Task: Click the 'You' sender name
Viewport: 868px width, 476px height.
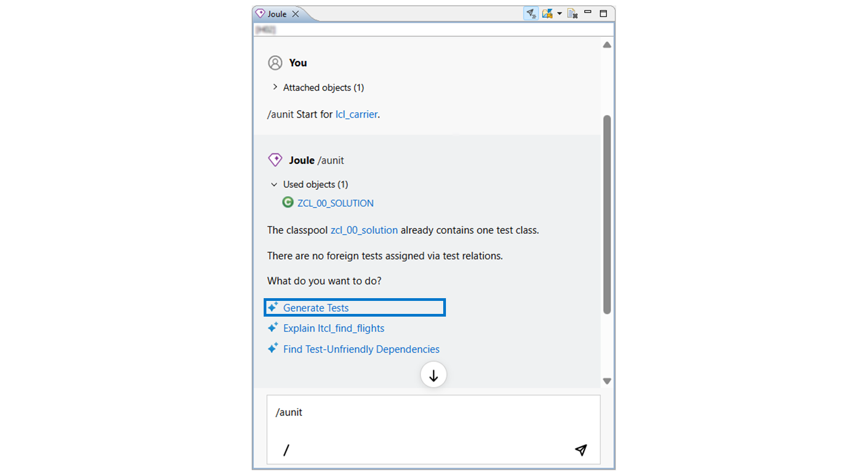Action: click(298, 63)
